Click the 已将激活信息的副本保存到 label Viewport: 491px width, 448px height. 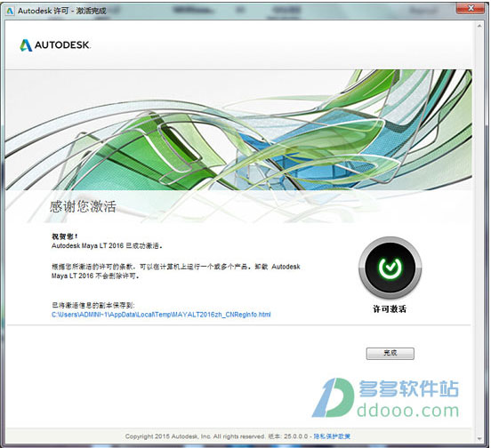point(93,306)
